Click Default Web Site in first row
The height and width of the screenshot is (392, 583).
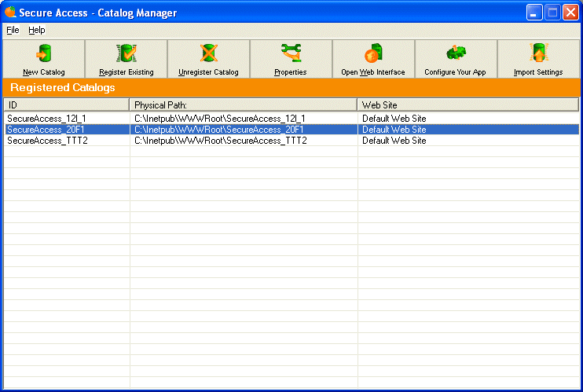(x=394, y=119)
